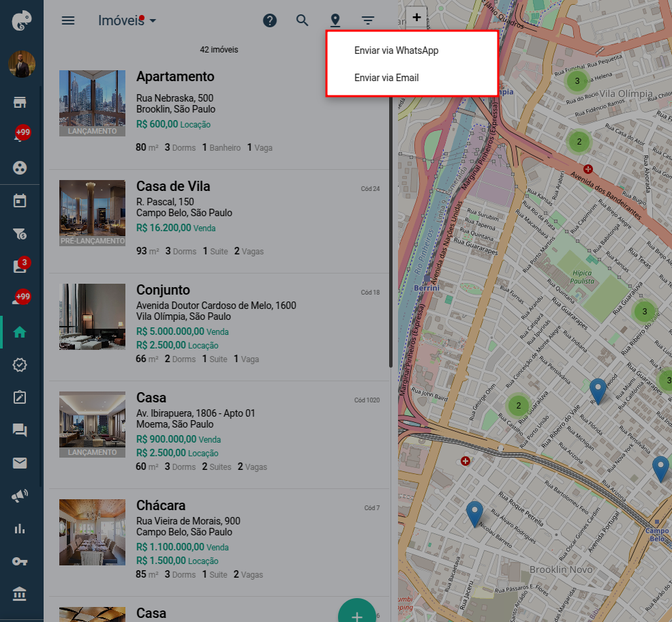
Task: Click the chameleon logo in the sidebar
Action: coord(21,20)
